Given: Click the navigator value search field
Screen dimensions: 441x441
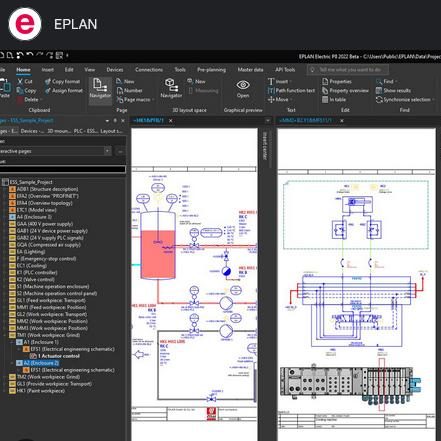Looking at the screenshot, I should [x=62, y=169].
